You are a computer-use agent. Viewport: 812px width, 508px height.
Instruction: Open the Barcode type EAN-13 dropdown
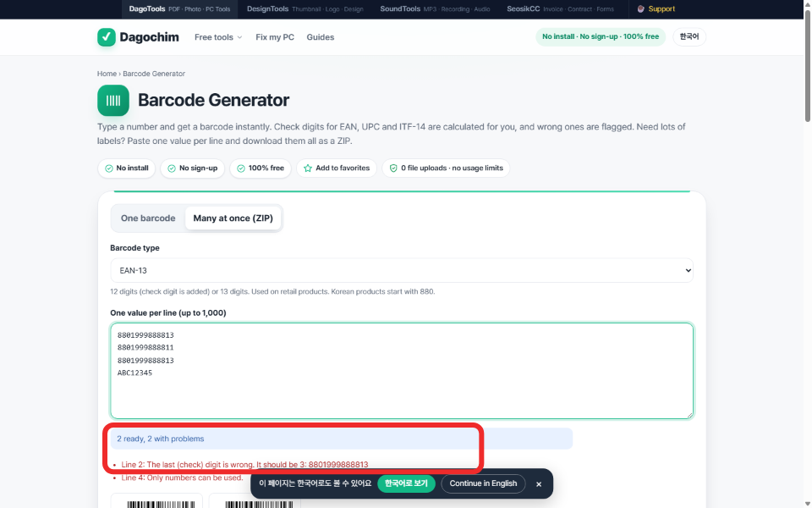coord(401,270)
